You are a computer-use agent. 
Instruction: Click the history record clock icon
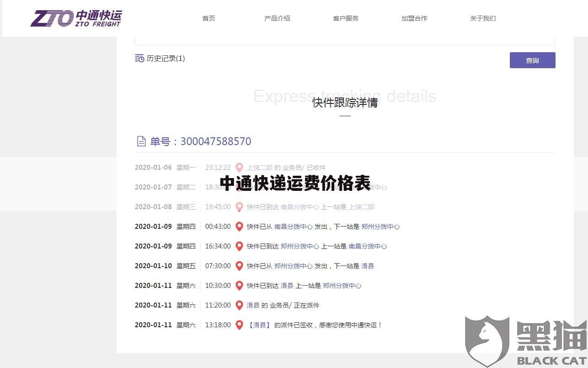139,59
